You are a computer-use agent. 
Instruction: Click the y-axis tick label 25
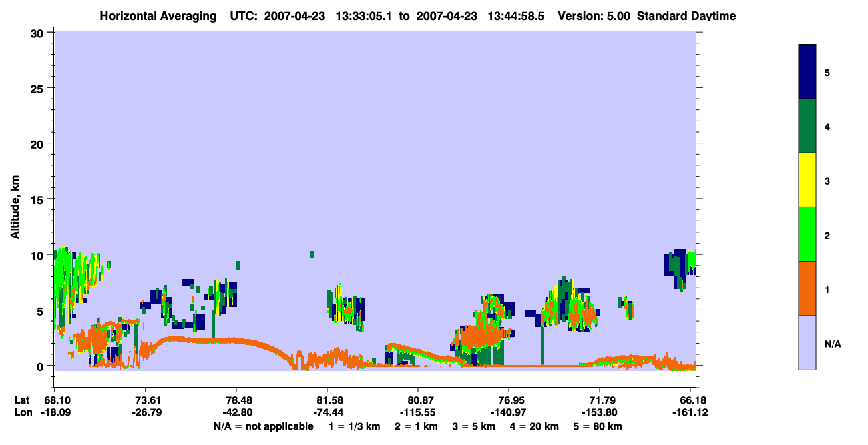pos(39,88)
